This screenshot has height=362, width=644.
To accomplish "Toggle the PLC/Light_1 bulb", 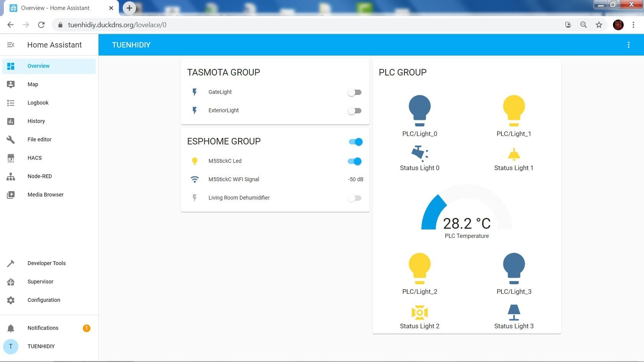I will pos(514,111).
